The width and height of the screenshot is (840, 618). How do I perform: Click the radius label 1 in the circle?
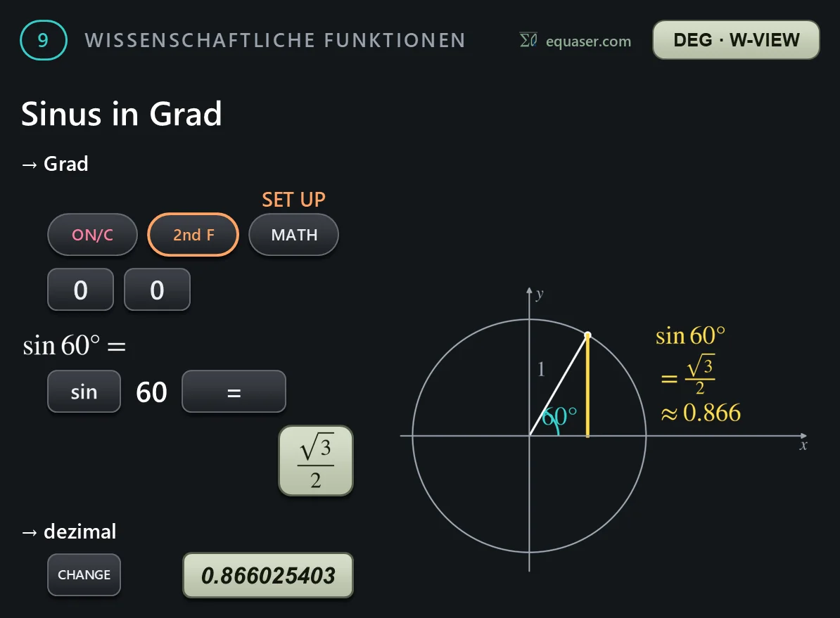click(x=541, y=369)
